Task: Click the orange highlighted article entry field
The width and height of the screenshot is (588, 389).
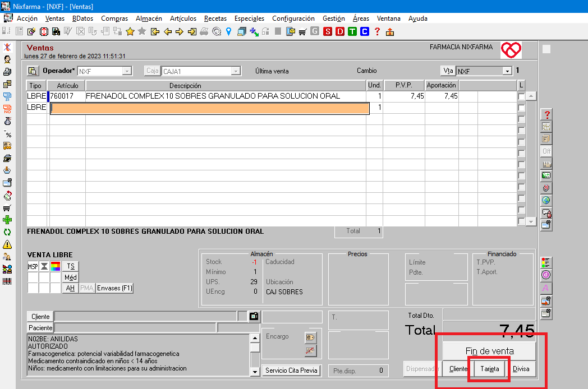Action: [x=210, y=108]
